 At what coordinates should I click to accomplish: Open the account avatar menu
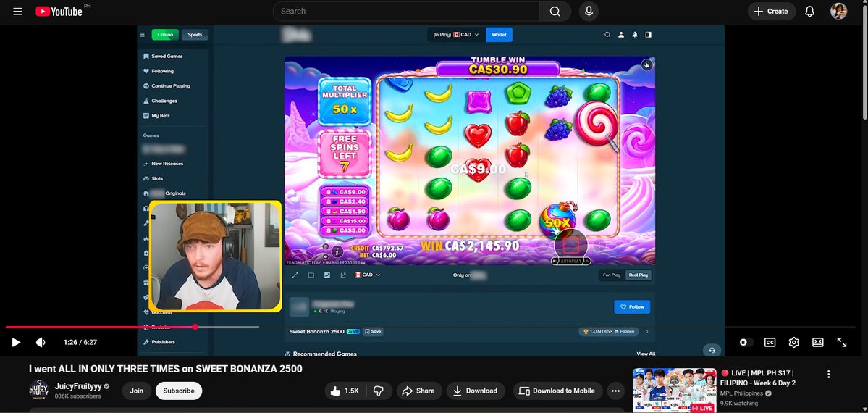[x=838, y=11]
